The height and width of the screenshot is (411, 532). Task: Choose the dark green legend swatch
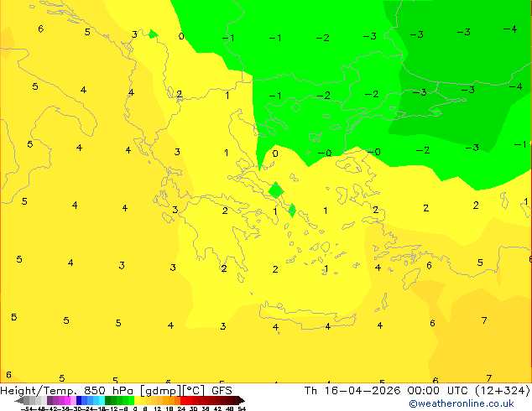(108, 400)
